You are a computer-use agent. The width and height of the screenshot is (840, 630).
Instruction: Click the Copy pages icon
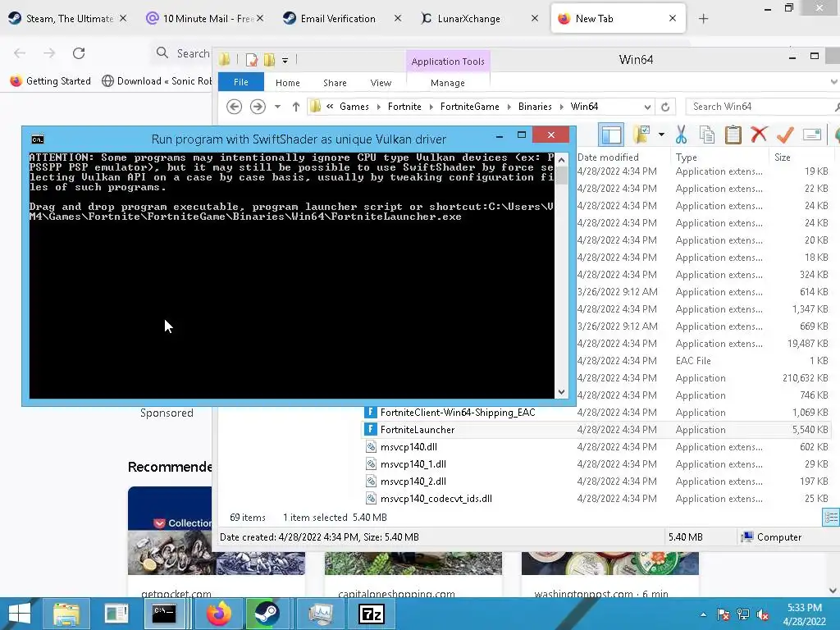coord(707,135)
